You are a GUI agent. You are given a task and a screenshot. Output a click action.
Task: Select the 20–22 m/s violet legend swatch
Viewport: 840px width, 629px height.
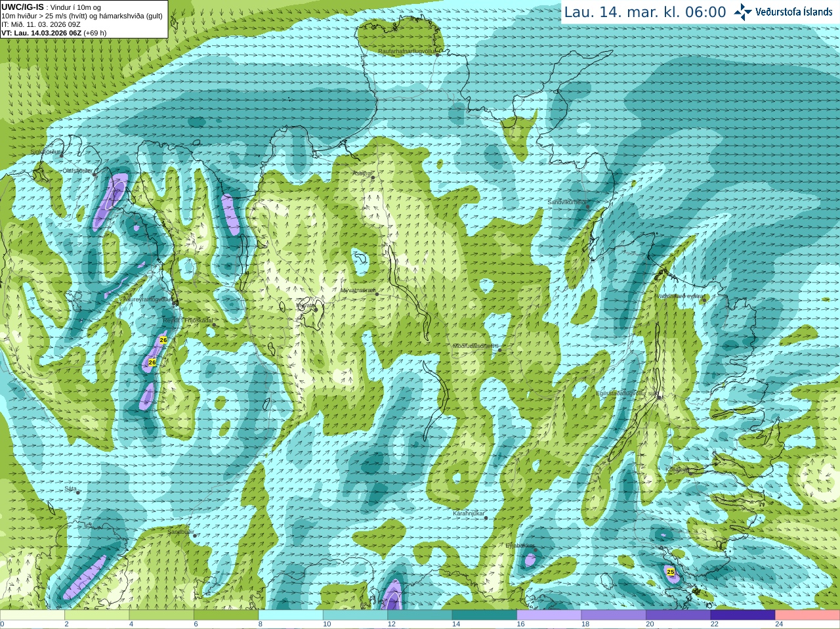coord(679,615)
